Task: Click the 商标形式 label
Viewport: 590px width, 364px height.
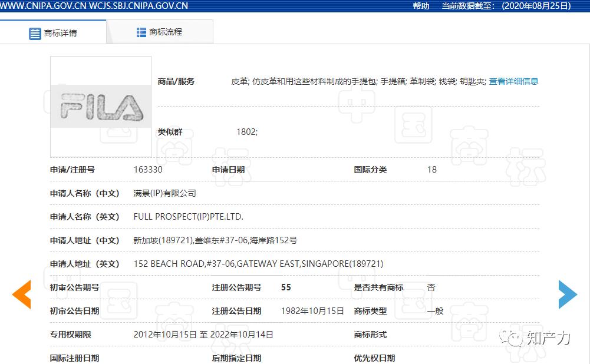Action: pos(370,335)
